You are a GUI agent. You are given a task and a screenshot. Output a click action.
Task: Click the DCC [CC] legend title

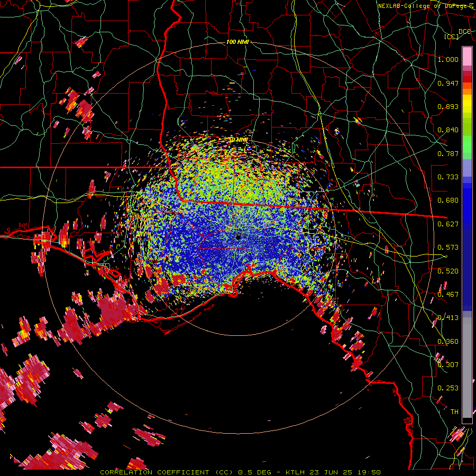click(x=457, y=34)
